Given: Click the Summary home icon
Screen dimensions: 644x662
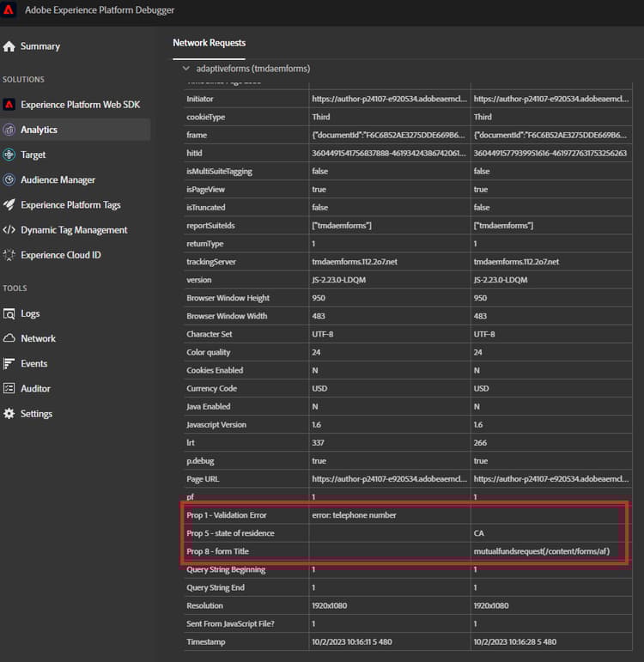Looking at the screenshot, I should click(9, 46).
